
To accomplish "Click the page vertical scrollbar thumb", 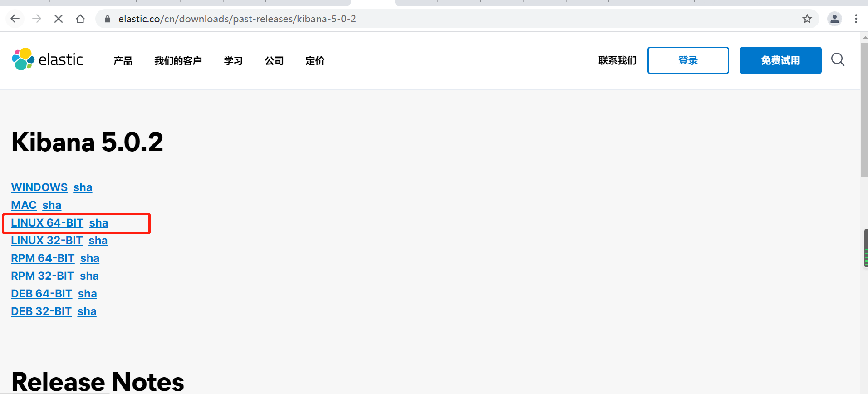I will coord(864,110).
